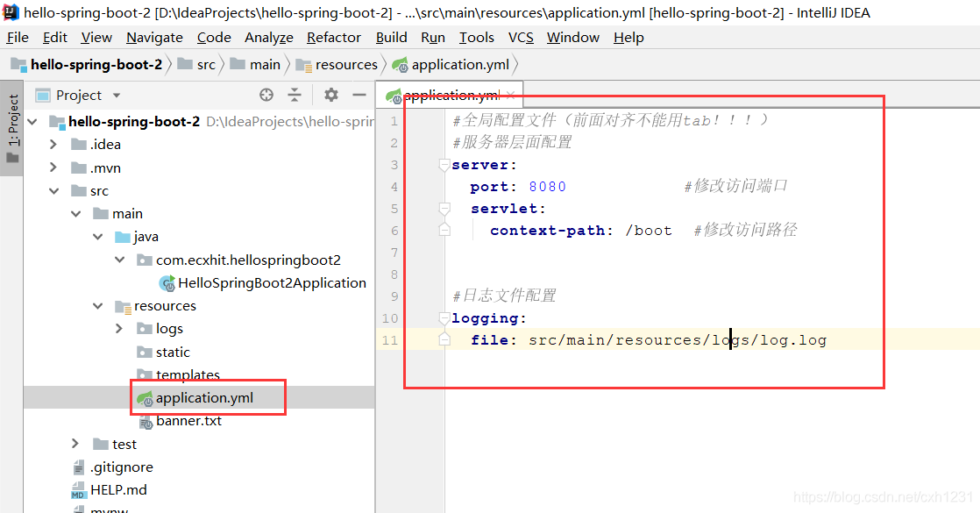Open the Tools menu

[x=476, y=38]
